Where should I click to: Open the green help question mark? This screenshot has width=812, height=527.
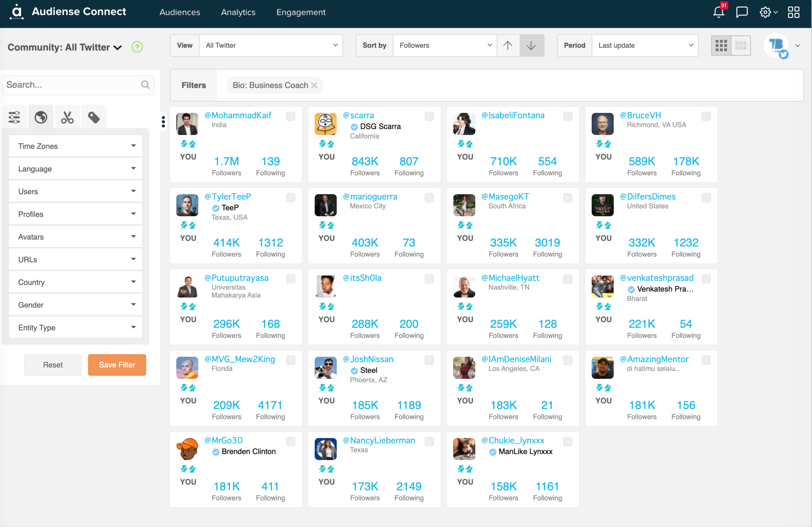click(x=137, y=47)
